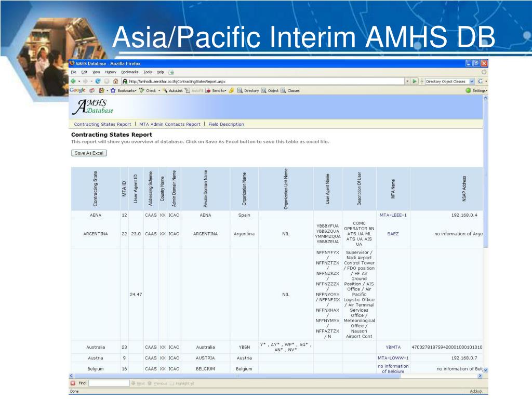This screenshot has width=532, height=399.
Task: Click the Find Previous button
Action: 157,383
